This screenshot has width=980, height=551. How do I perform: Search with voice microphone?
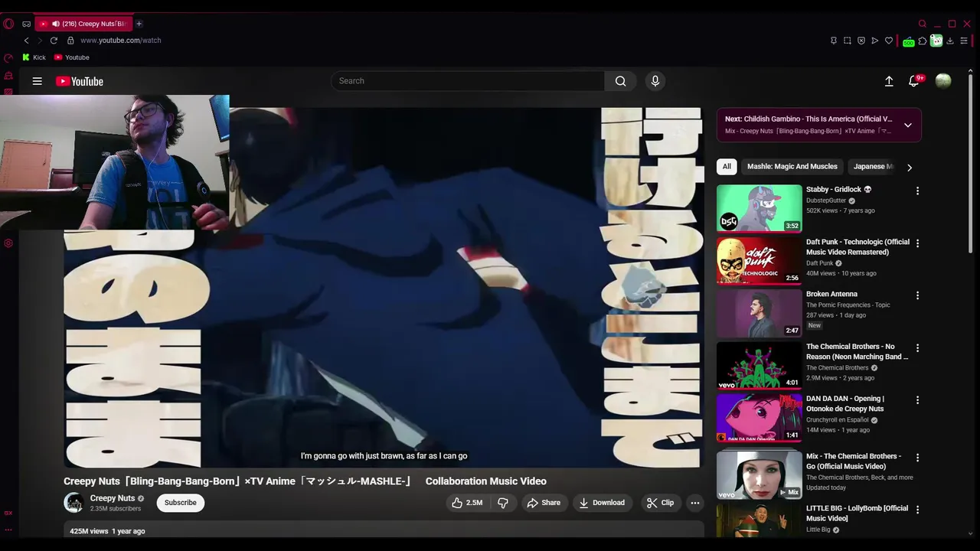(655, 81)
